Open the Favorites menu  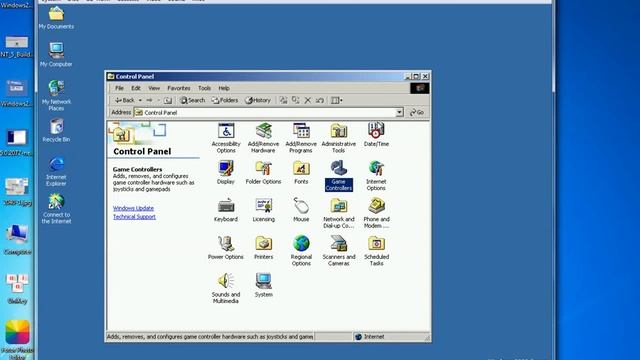tap(179, 88)
